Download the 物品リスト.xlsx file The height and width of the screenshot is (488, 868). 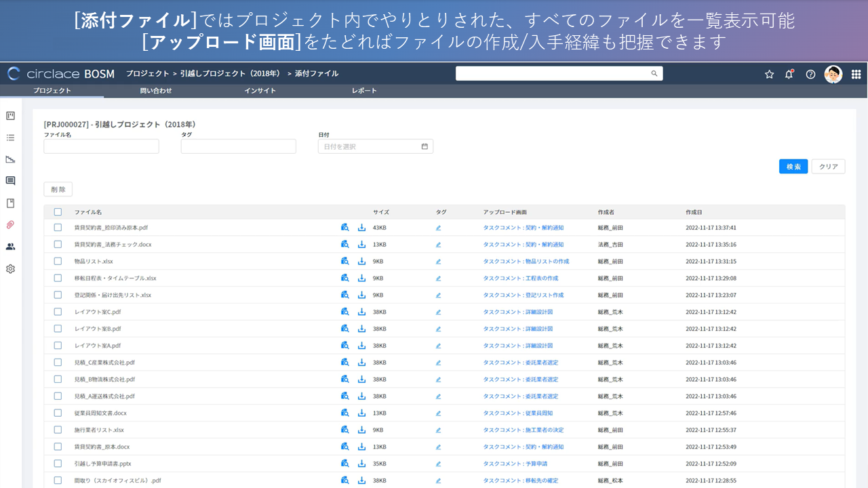coord(361,262)
